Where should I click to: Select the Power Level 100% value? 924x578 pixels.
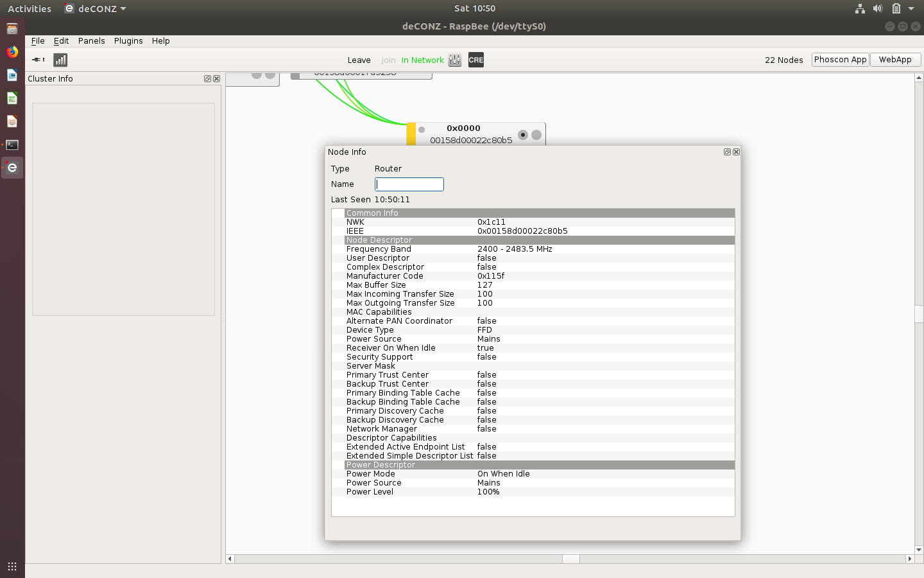[x=488, y=491]
